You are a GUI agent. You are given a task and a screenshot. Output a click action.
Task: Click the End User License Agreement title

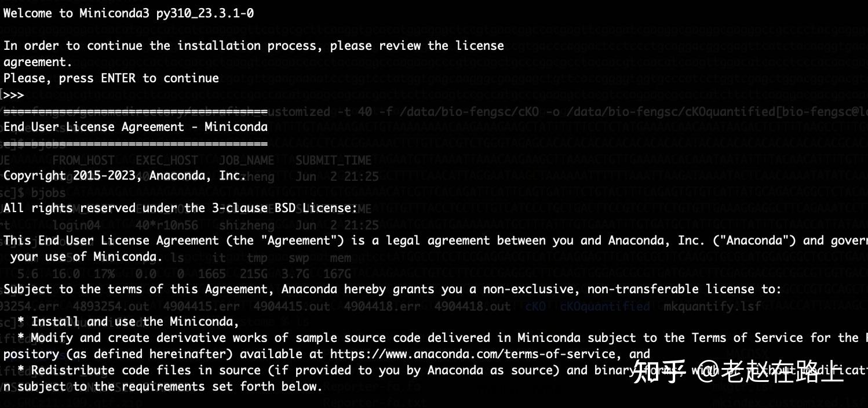(x=136, y=127)
